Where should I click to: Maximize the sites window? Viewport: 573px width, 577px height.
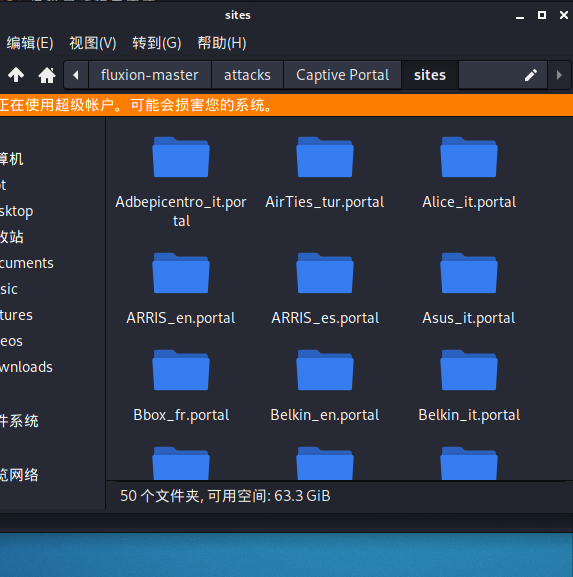(x=542, y=15)
